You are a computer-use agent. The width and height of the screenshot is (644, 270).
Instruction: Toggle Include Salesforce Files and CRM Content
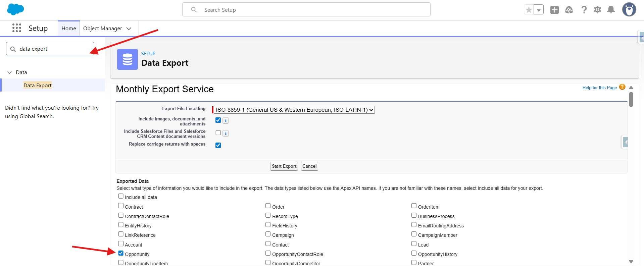point(218,133)
